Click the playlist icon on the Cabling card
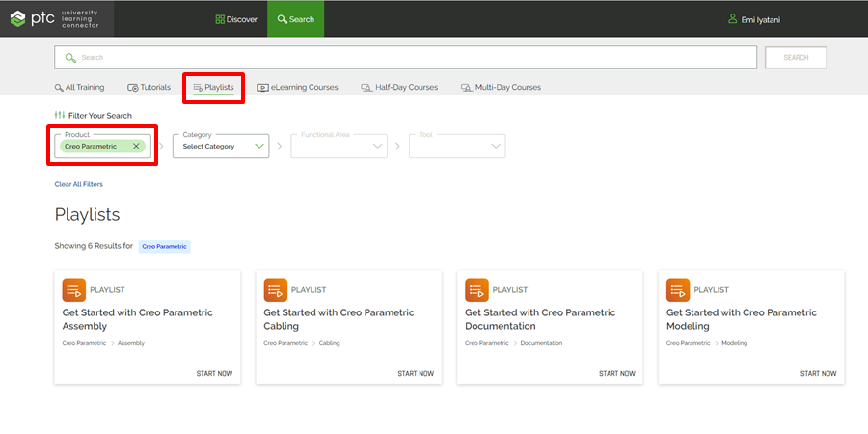The width and height of the screenshot is (868, 434). tap(276, 289)
